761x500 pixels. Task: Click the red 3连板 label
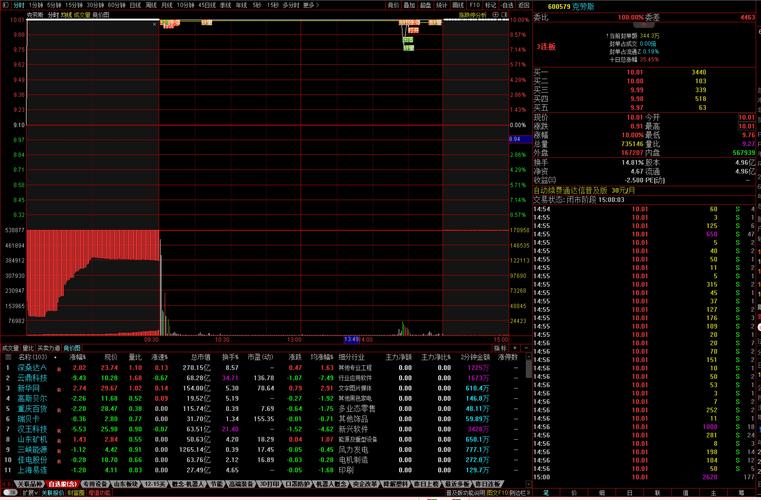[x=545, y=46]
